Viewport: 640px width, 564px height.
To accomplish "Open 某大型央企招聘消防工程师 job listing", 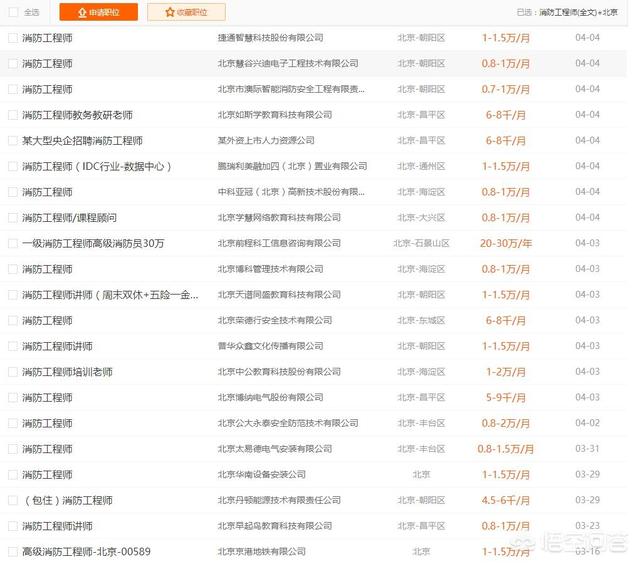I will (x=82, y=141).
